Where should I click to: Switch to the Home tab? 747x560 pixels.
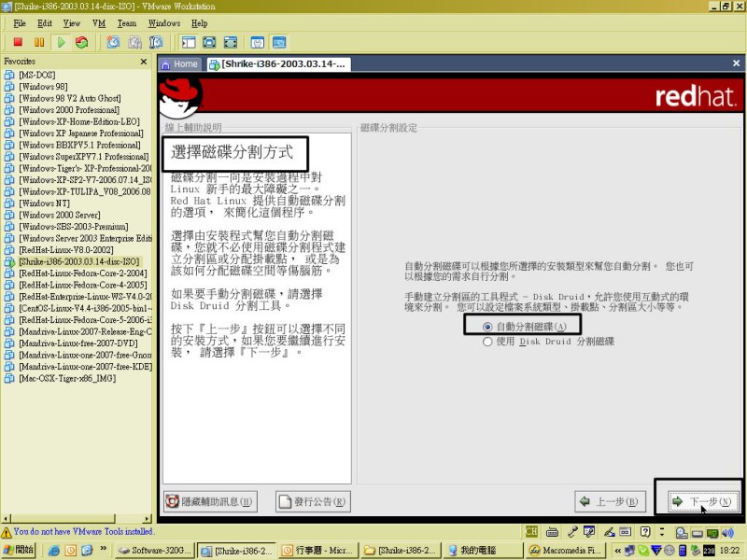click(x=180, y=63)
